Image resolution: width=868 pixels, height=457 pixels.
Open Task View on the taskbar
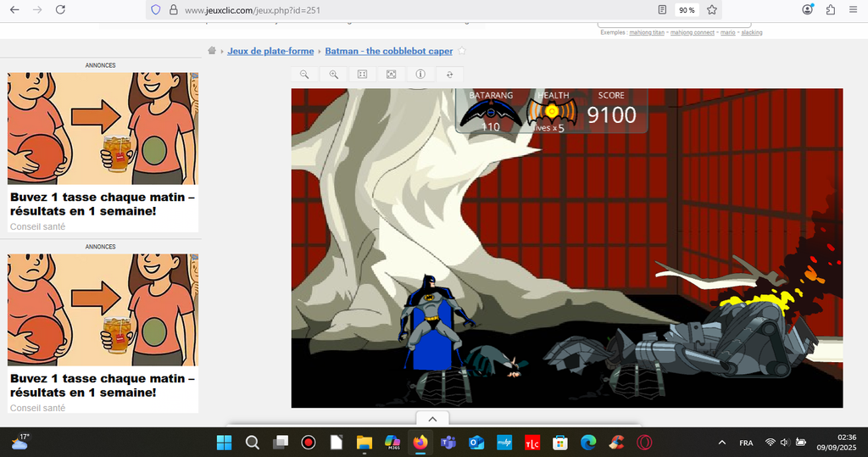click(x=281, y=443)
